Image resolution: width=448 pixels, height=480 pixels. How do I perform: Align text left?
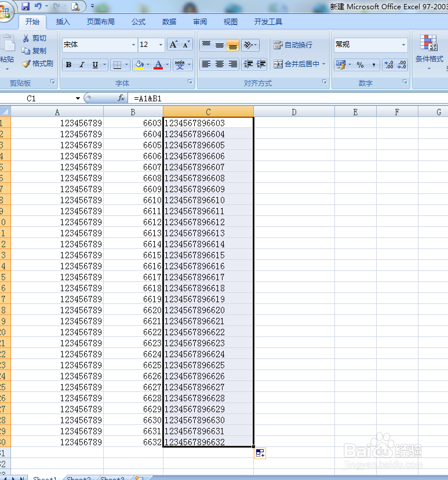coord(206,64)
